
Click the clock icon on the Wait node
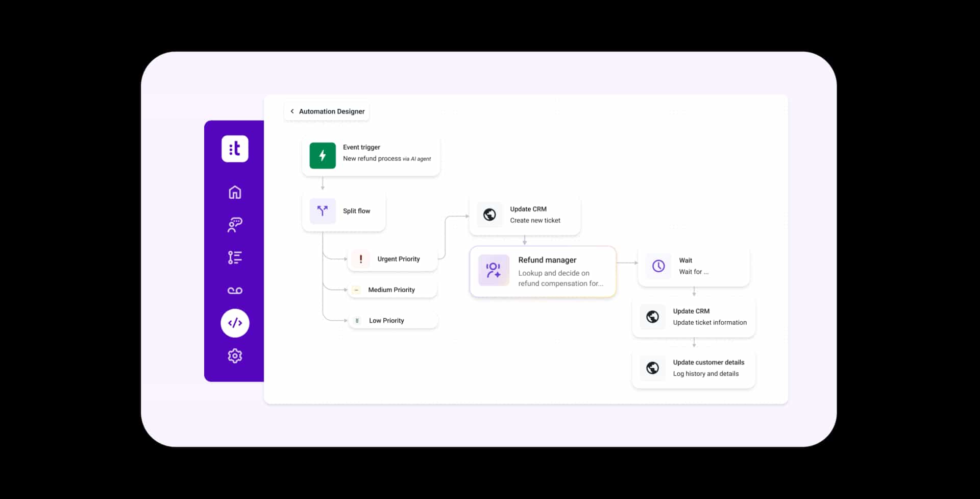point(658,266)
